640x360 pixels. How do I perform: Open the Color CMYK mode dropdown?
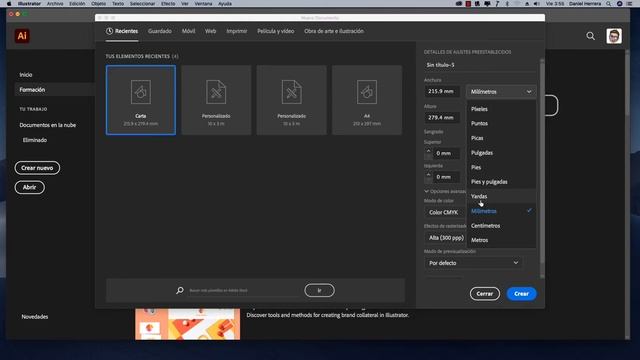tap(445, 212)
